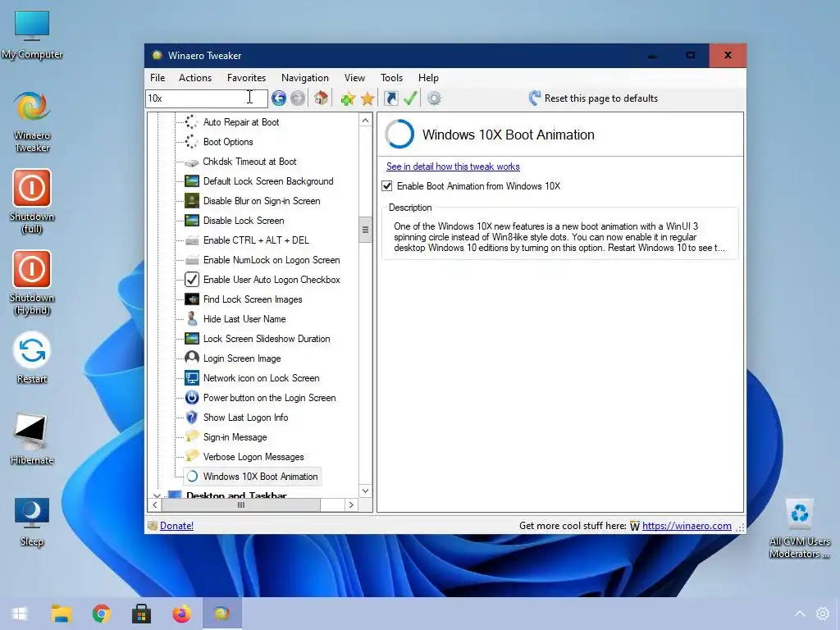Open the My Computer desktop icon
840x630 pixels.
(x=32, y=35)
